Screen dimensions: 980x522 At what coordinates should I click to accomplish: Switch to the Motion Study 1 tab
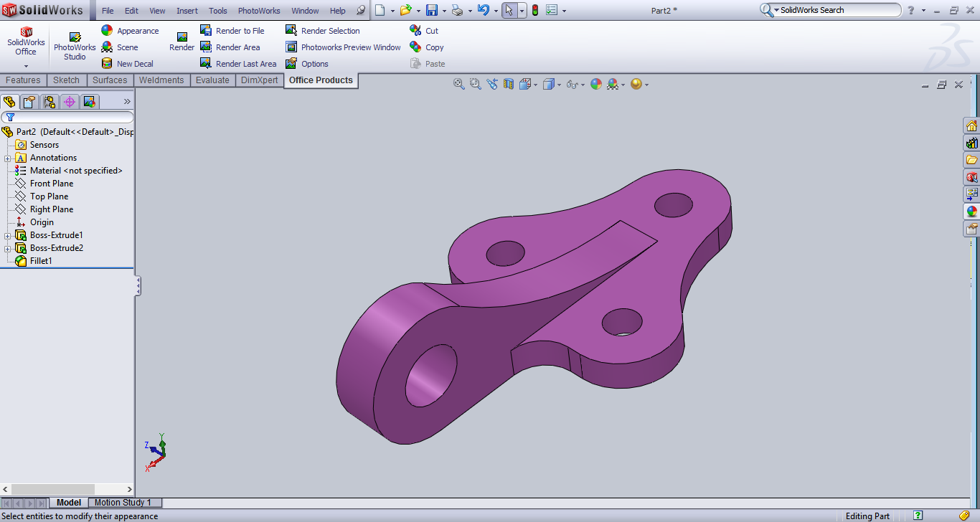[124, 502]
